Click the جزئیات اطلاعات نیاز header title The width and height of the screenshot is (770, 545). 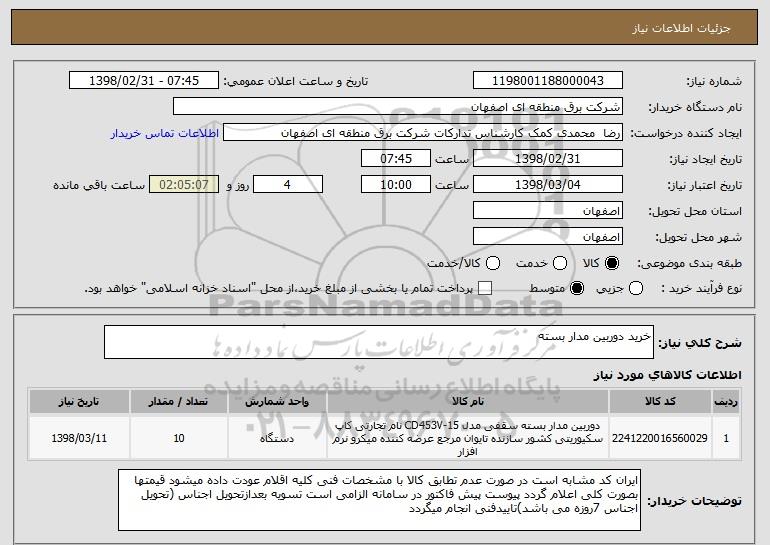tap(681, 28)
